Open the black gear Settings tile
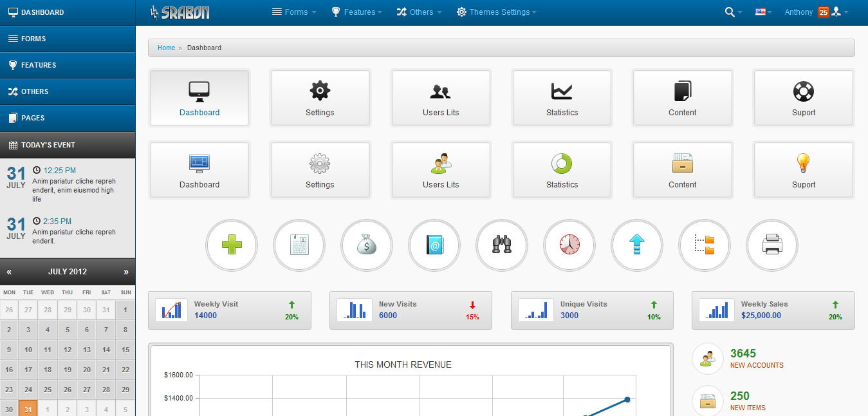 (x=320, y=97)
